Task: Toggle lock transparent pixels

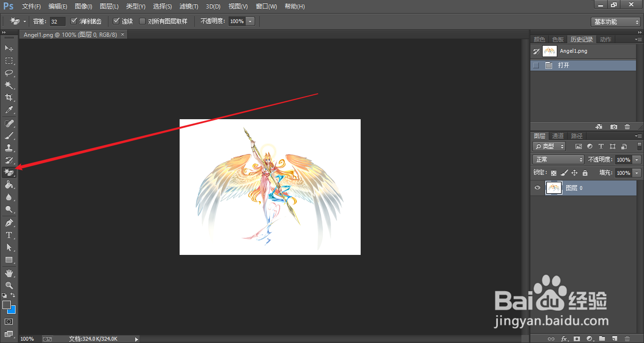Action: [x=553, y=173]
